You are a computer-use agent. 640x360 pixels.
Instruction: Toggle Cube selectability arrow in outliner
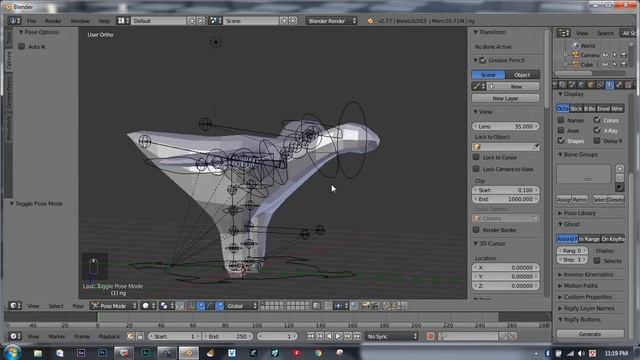click(x=614, y=64)
